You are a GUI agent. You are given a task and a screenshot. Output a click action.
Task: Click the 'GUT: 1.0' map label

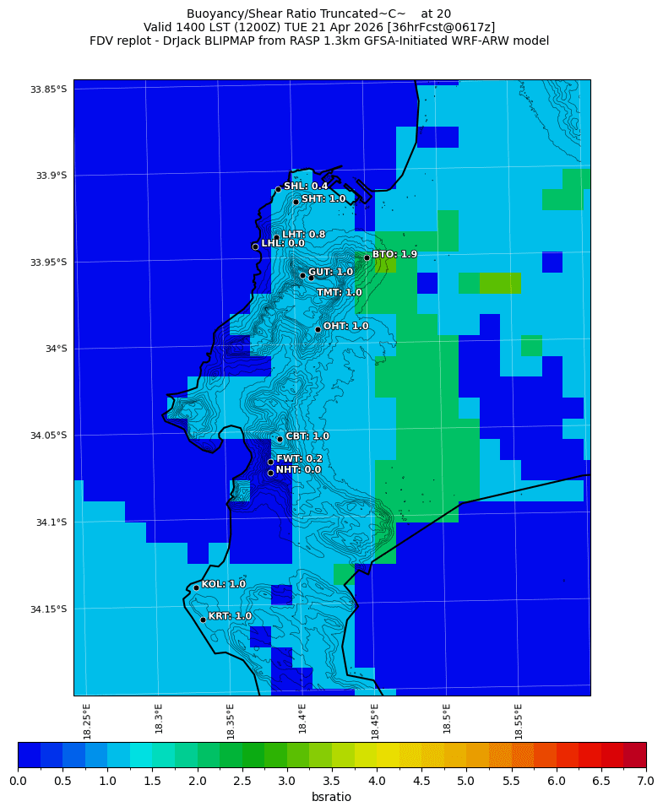coord(330,273)
